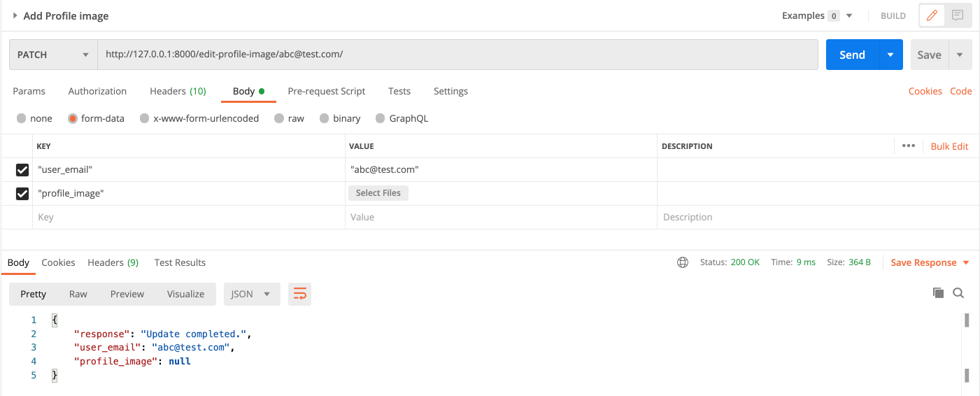Click the BUILD mode button
The image size is (980, 396).
pos(893,15)
